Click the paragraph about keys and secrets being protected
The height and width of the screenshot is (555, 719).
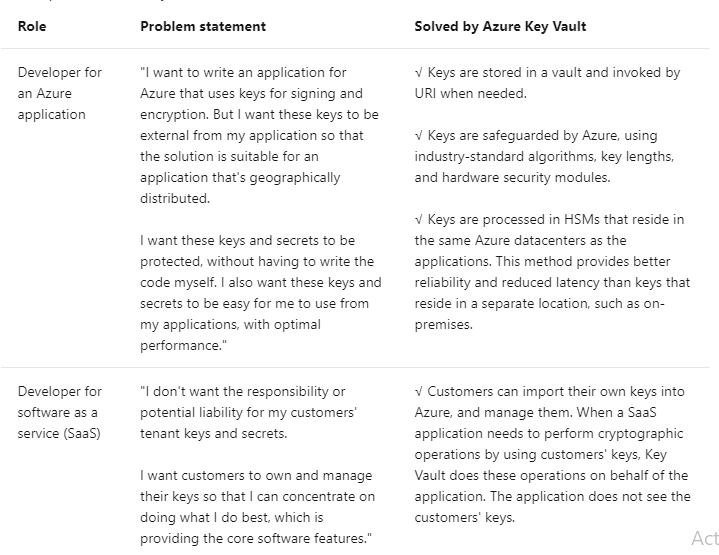coord(260,293)
